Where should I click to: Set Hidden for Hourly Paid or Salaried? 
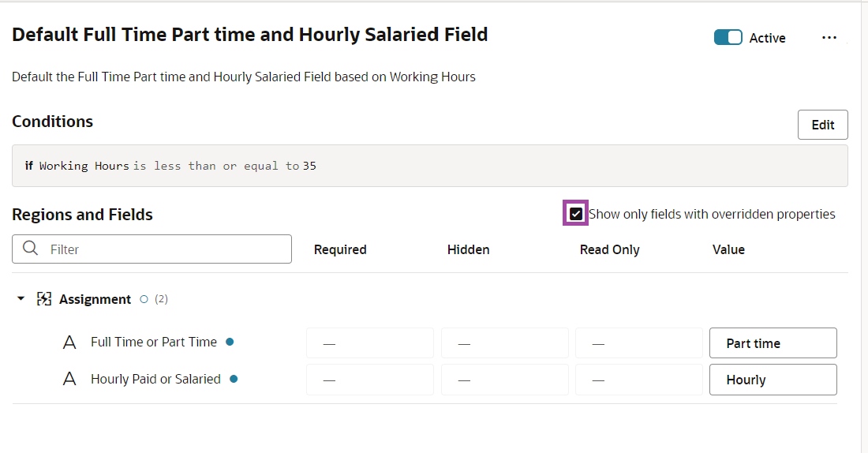[x=504, y=380]
